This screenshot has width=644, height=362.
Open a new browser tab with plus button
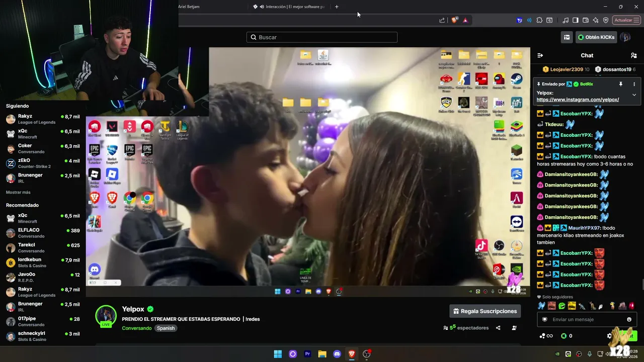[x=337, y=7]
